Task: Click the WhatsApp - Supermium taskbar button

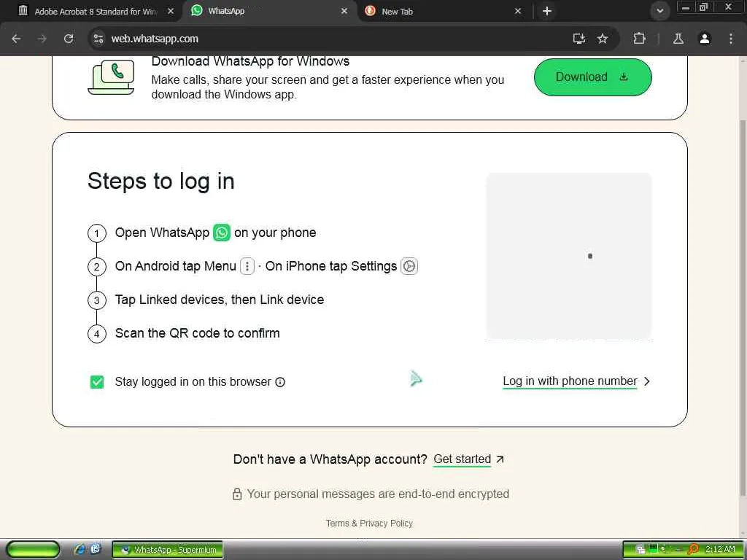Action: (168, 550)
